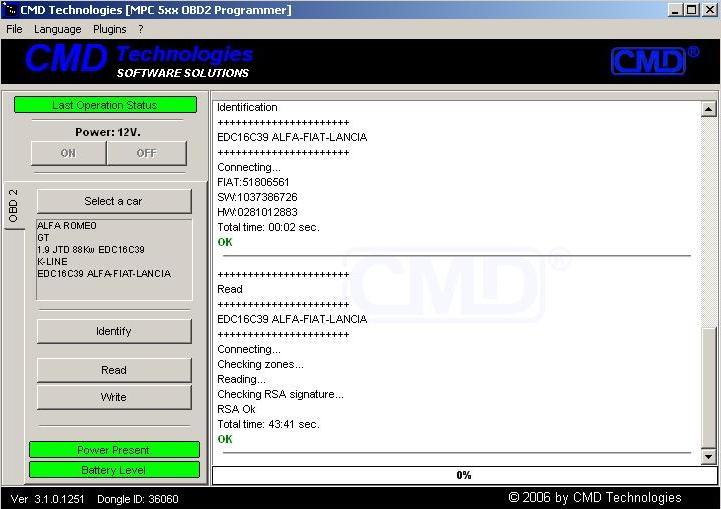Screen dimensions: 721x509
Task: Click the selected car info box
Action: click(x=113, y=259)
